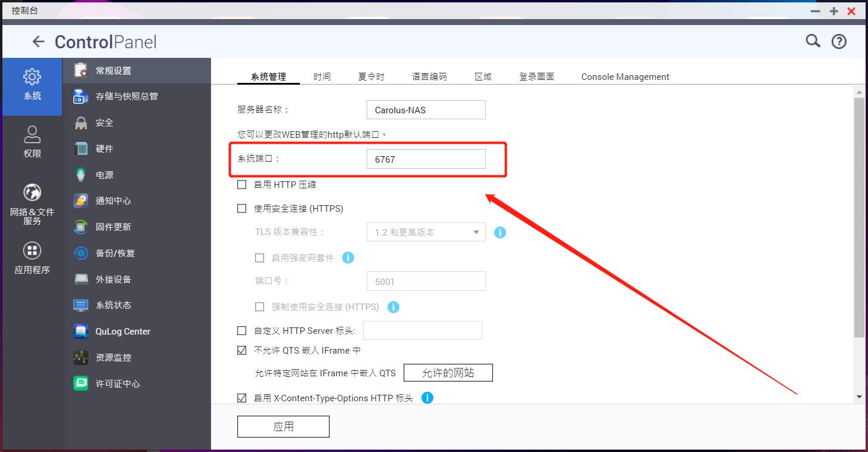Image resolution: width=868 pixels, height=452 pixels.
Task: Open the search in Control Panel
Action: pos(812,41)
